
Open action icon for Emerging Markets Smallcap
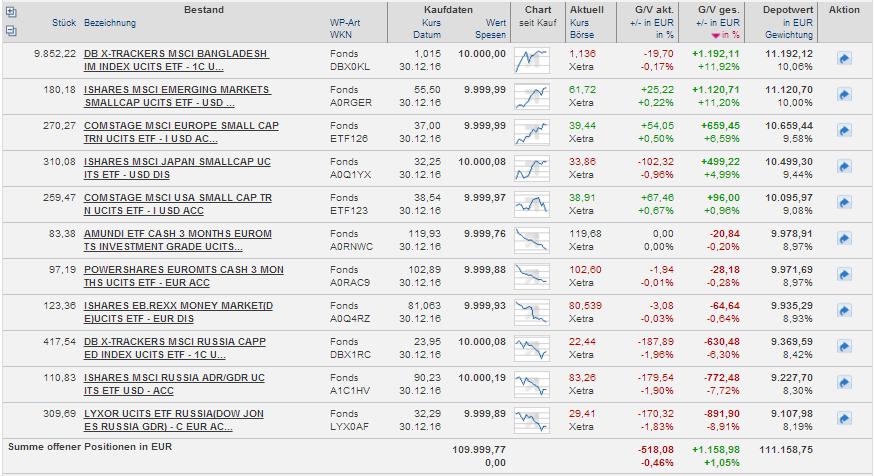843,96
